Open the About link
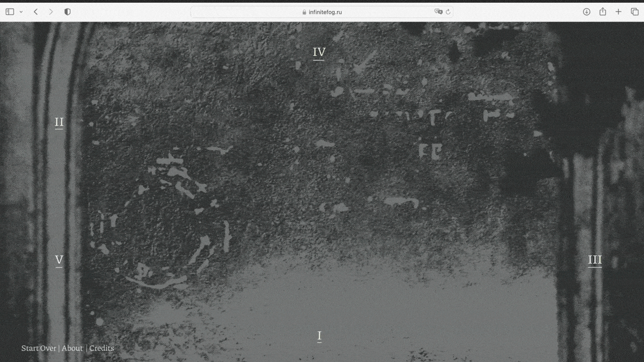Image resolution: width=644 pixels, height=362 pixels. click(72, 348)
